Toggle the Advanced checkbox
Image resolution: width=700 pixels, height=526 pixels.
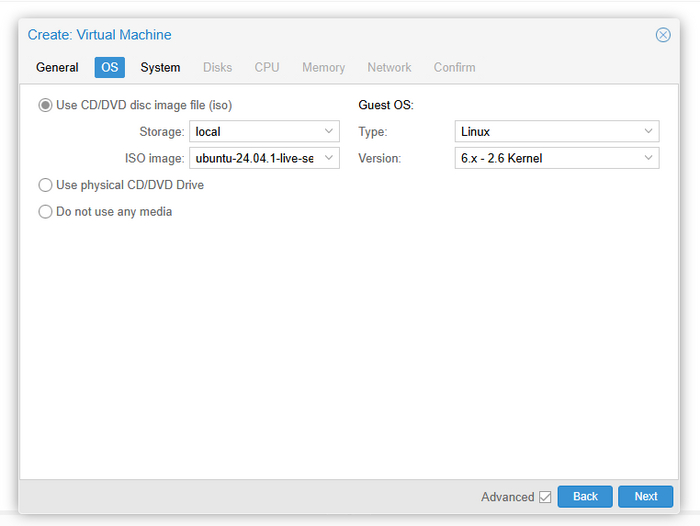pos(545,497)
